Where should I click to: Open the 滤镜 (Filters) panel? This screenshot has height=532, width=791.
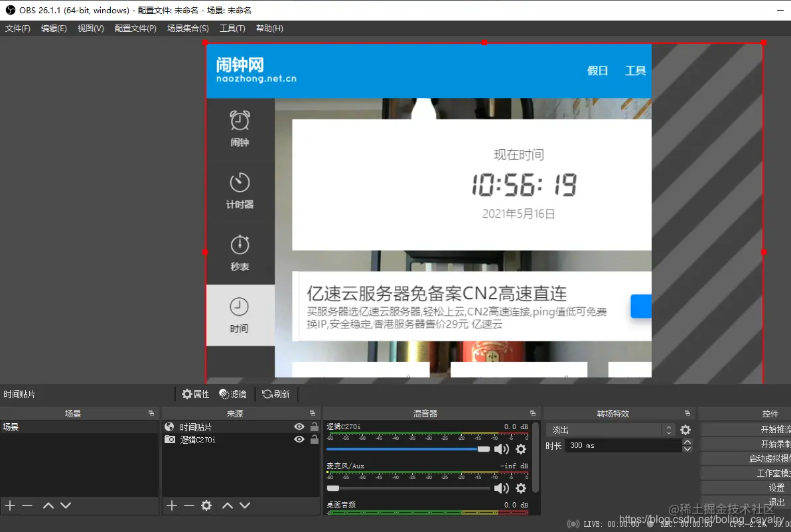coord(232,394)
